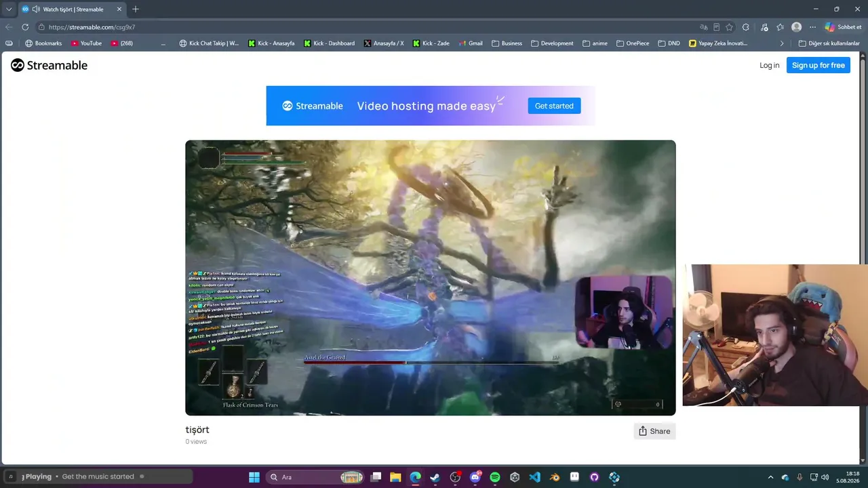
Task: Open the Windows Start menu
Action: point(254,477)
